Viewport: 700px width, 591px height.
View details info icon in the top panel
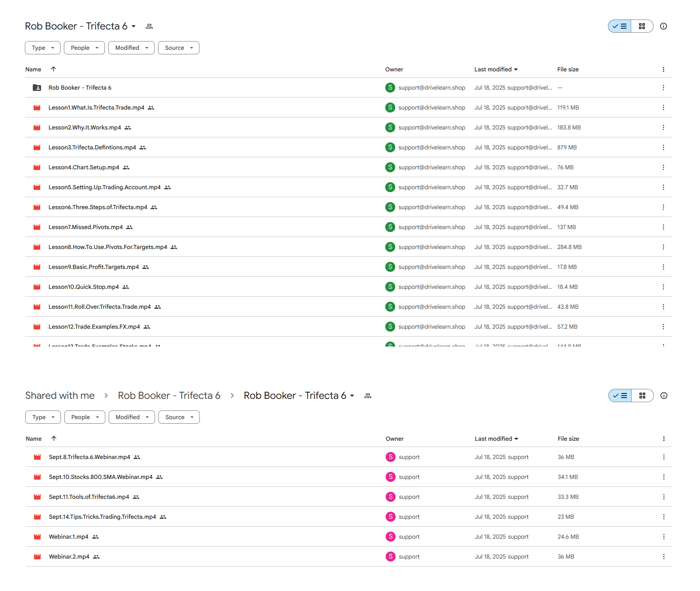[x=664, y=26]
